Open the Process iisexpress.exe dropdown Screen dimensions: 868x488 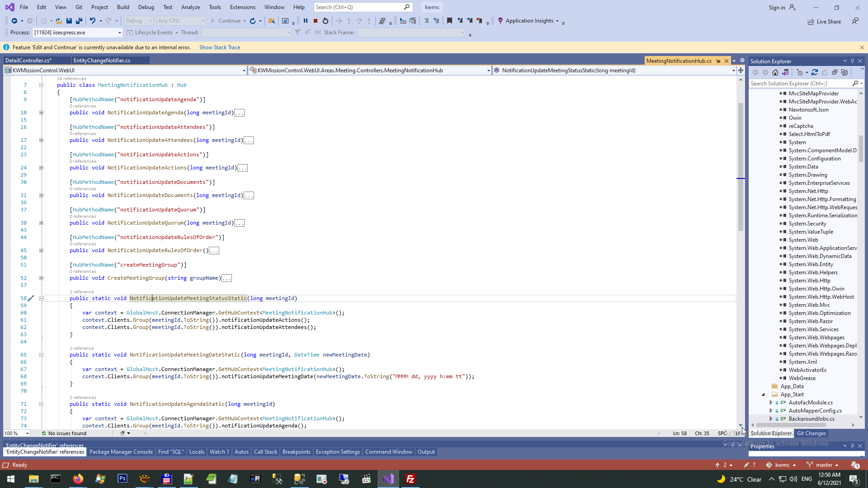(x=120, y=33)
